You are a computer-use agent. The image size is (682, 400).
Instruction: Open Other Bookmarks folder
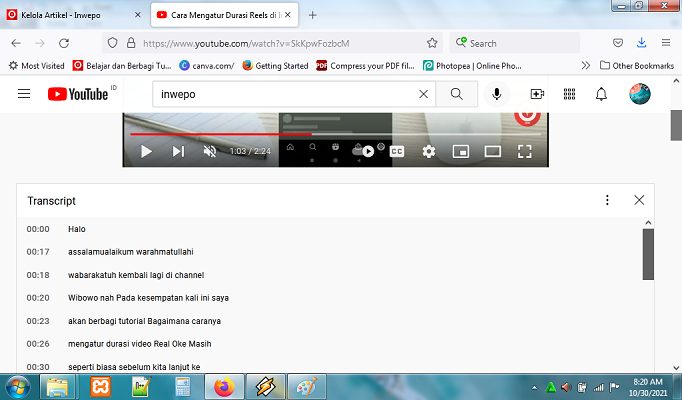637,66
